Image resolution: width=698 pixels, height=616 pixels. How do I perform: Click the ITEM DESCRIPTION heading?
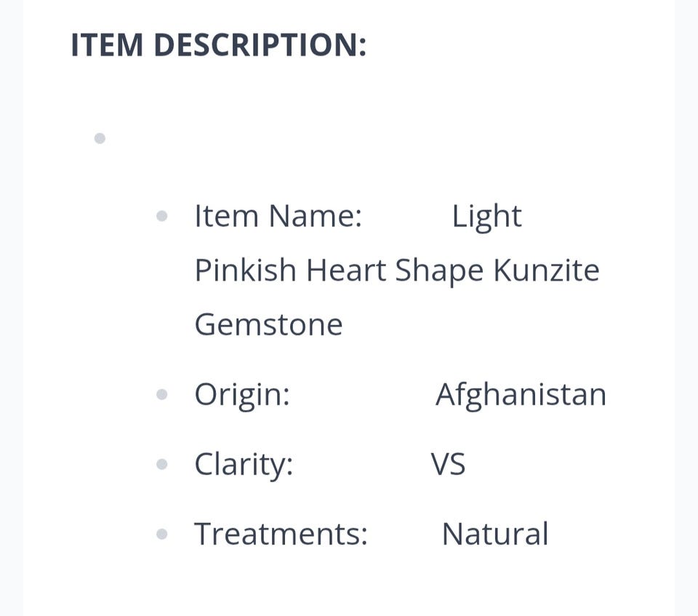218,45
